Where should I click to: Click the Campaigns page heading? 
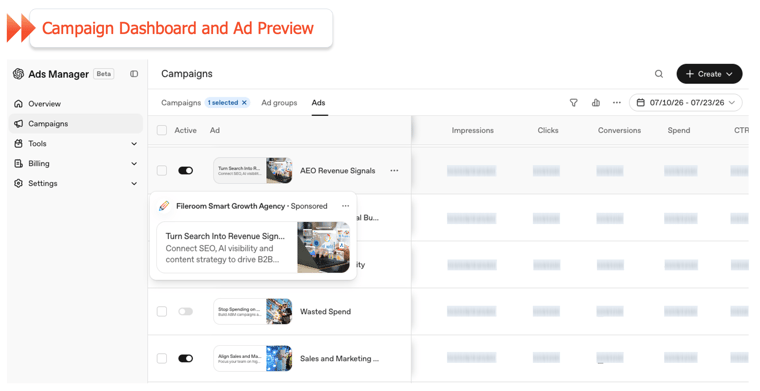point(187,74)
